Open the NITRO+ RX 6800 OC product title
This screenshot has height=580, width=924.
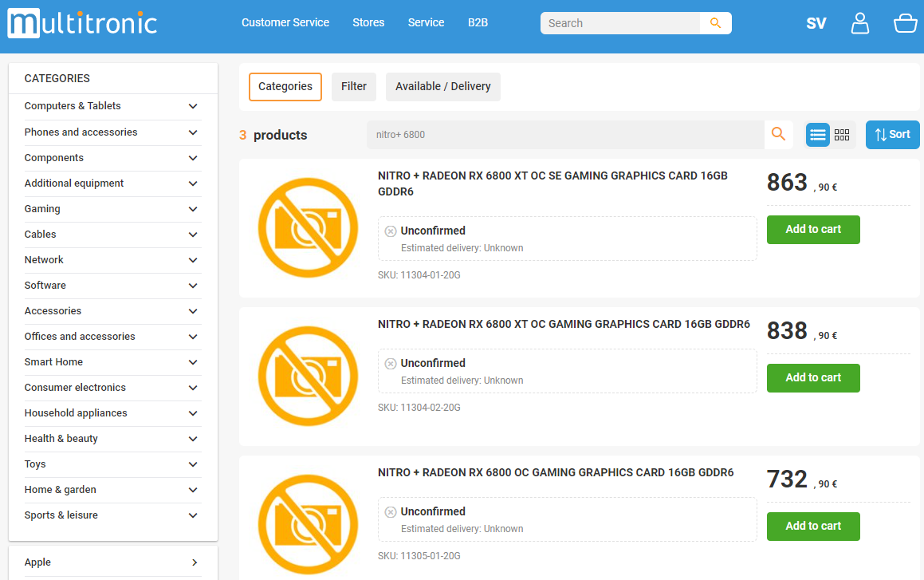pos(556,473)
